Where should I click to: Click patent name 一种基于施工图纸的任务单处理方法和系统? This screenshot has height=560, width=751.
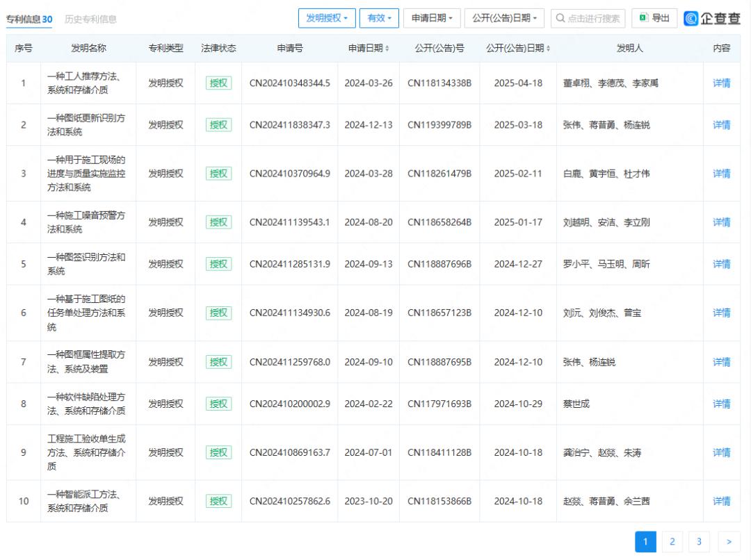(86, 313)
